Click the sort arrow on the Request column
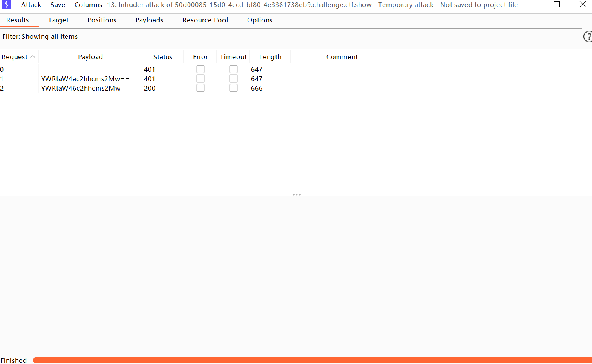This screenshot has width=592, height=364. (x=33, y=57)
